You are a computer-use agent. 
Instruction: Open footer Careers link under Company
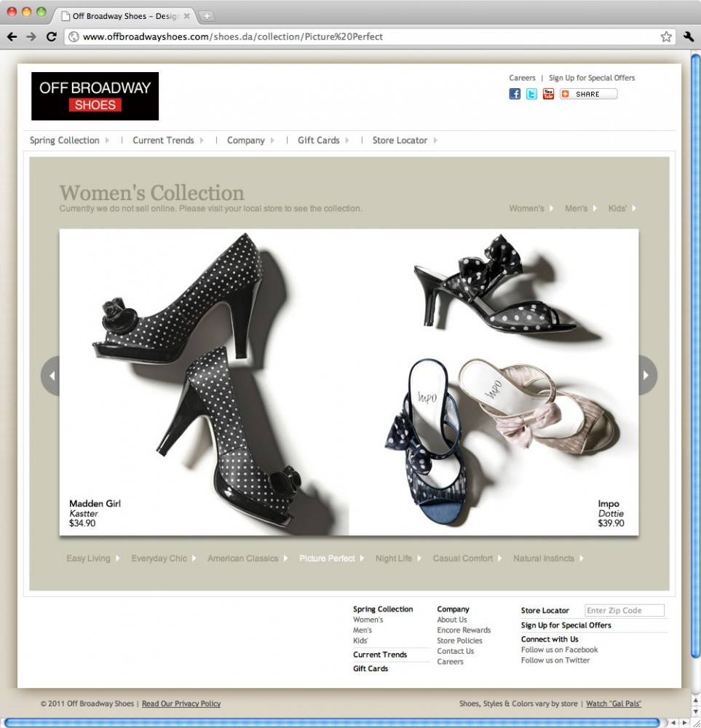coord(451,662)
